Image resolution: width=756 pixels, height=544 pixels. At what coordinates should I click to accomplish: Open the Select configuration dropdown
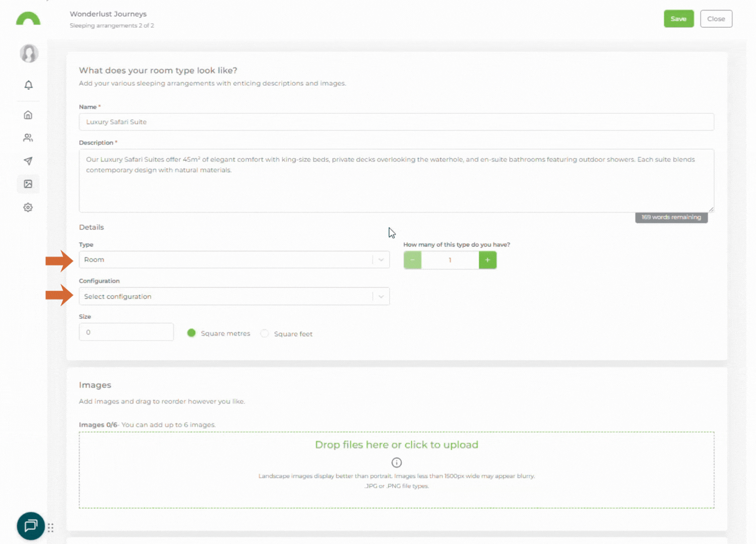[x=234, y=297]
